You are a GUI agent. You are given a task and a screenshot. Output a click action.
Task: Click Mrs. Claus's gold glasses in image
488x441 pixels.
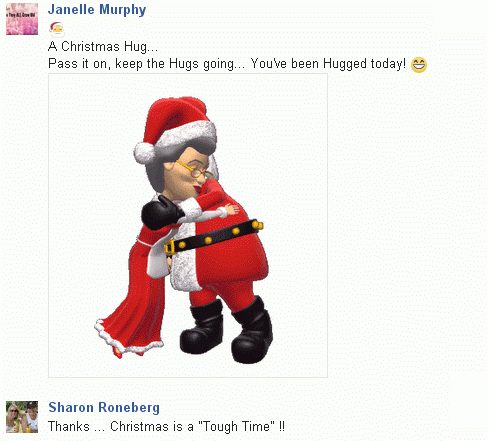point(195,170)
